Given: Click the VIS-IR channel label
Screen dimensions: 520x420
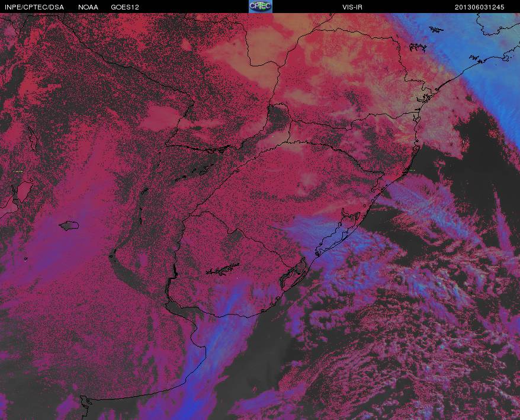Looking at the screenshot, I should tap(352, 7).
